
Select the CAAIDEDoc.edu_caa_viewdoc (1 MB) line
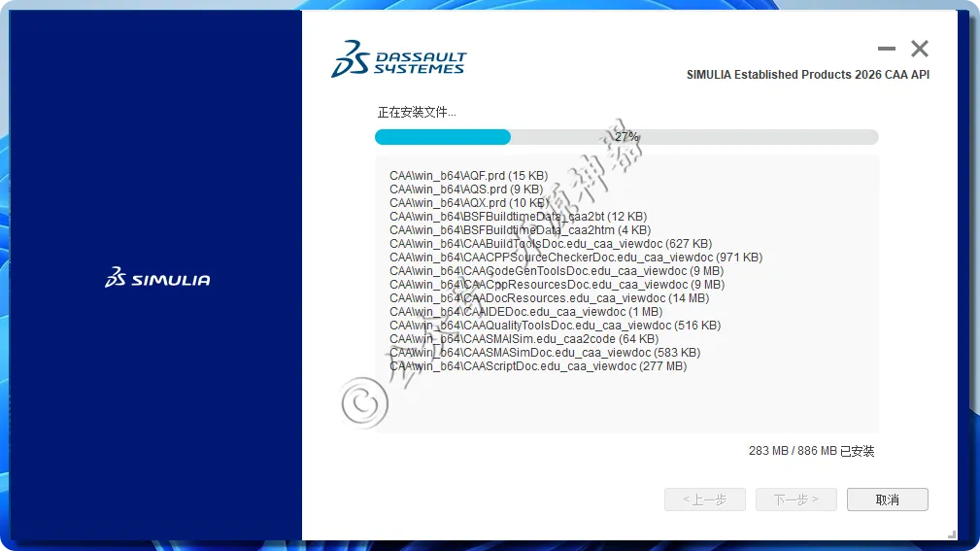tap(525, 312)
